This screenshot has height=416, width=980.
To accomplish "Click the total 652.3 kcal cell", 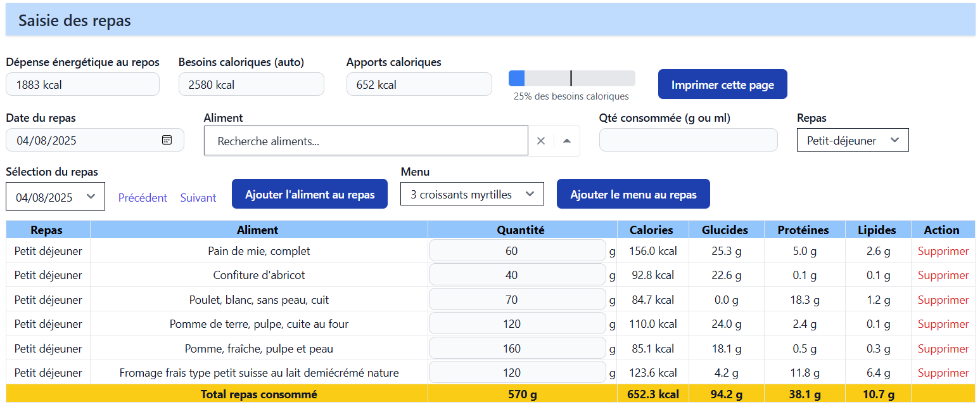I will pos(652,394).
